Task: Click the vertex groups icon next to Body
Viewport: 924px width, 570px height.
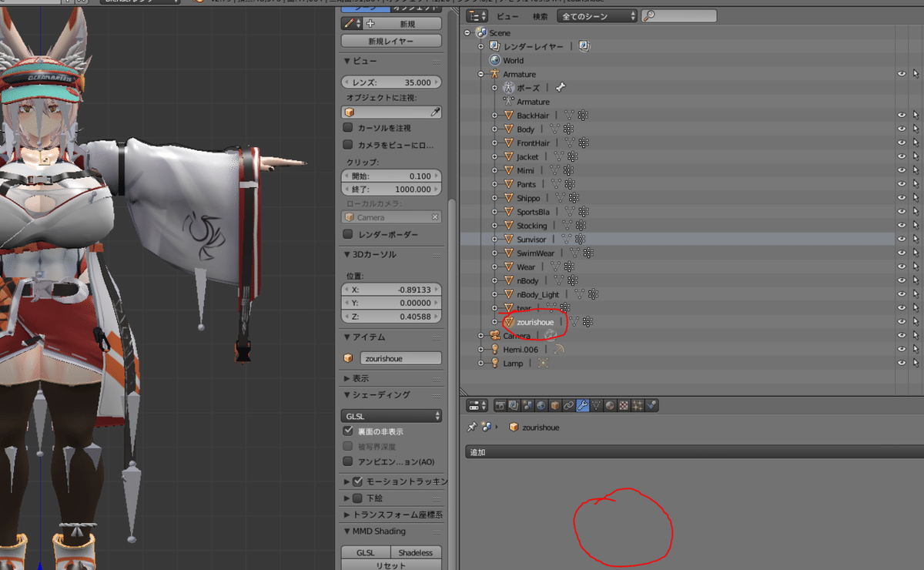Action: pyautogui.click(x=568, y=129)
